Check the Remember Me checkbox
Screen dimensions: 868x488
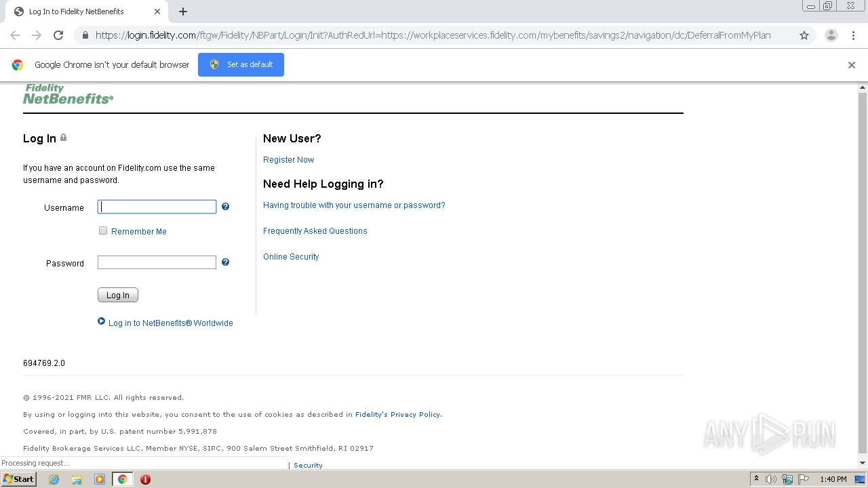click(103, 230)
